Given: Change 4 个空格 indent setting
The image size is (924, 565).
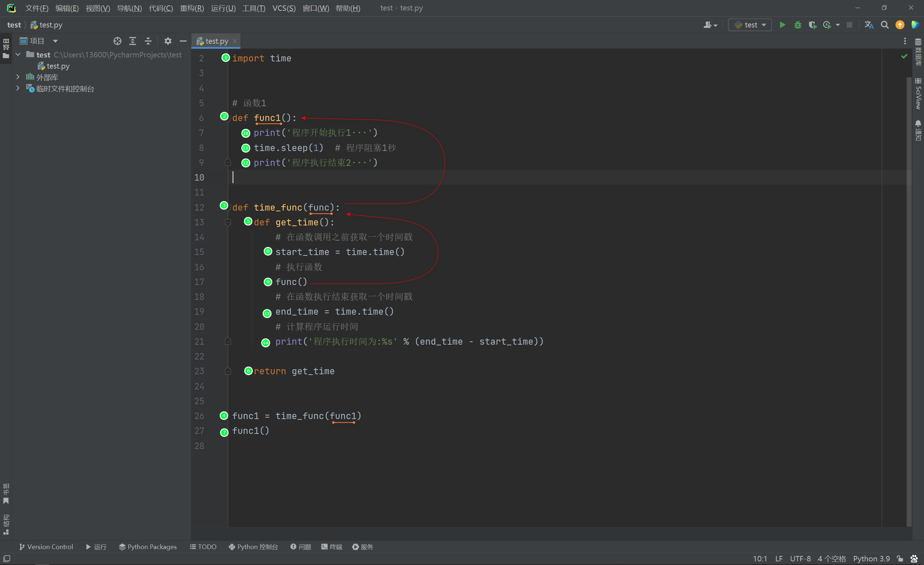Looking at the screenshot, I should tap(831, 558).
